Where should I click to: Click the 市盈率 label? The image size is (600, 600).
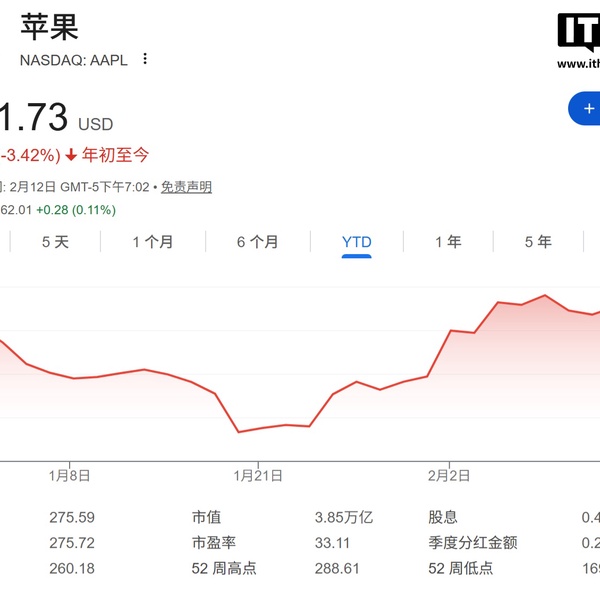click(214, 543)
